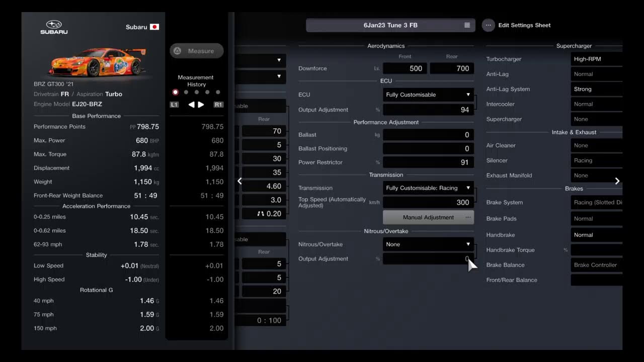Go to next measurement history arrow
Screen dimensions: 644x362
click(x=201, y=105)
